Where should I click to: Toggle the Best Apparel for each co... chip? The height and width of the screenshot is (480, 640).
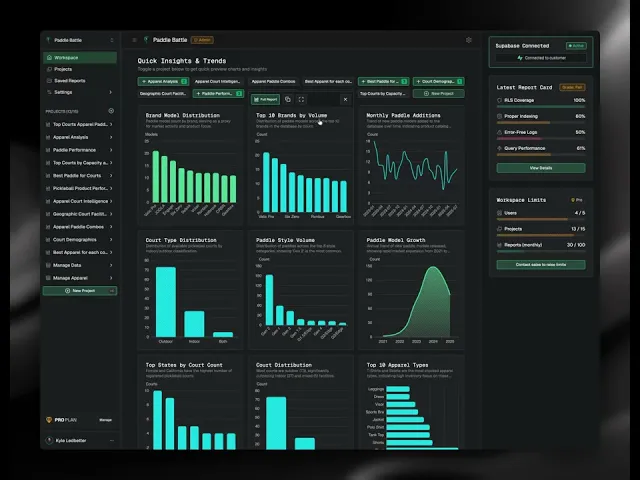tap(328, 81)
